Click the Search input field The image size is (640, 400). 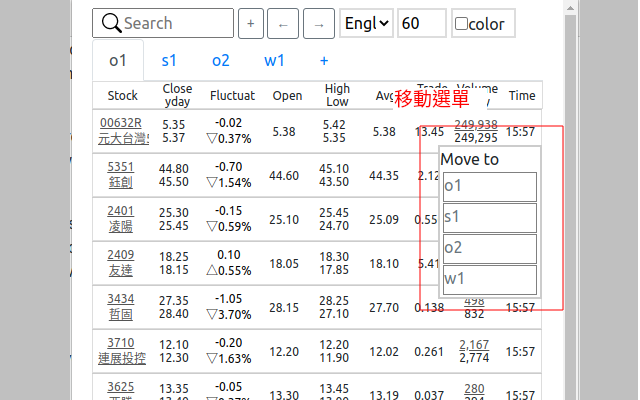coord(163,23)
